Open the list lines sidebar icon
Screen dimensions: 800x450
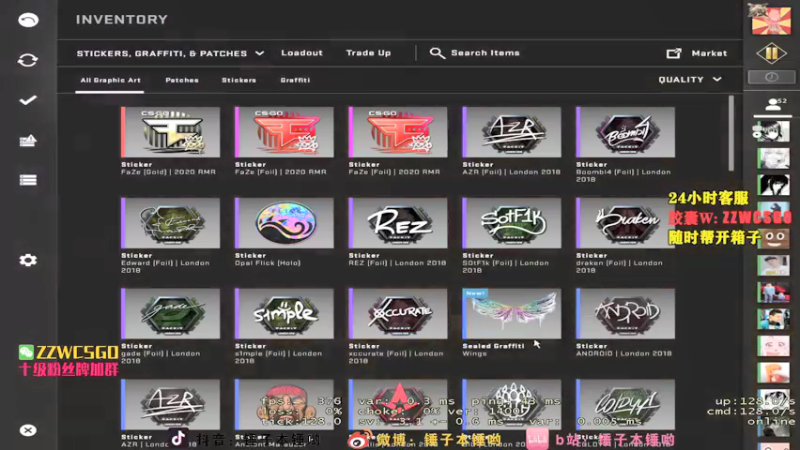[28, 180]
